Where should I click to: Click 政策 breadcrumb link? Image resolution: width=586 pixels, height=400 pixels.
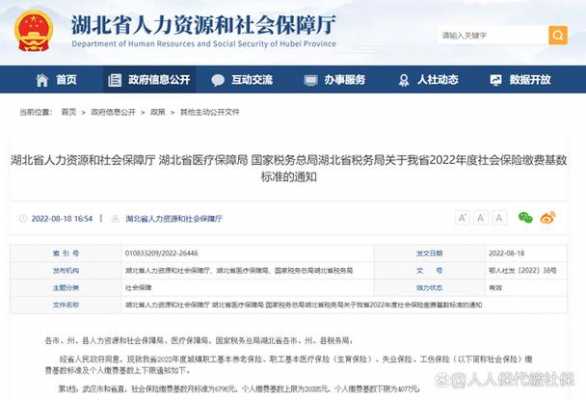(x=158, y=112)
